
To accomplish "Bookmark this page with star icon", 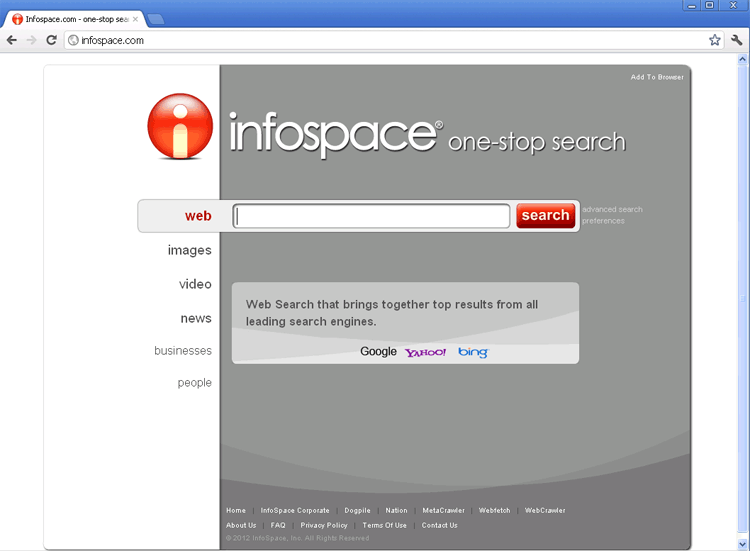I will pyautogui.click(x=715, y=40).
